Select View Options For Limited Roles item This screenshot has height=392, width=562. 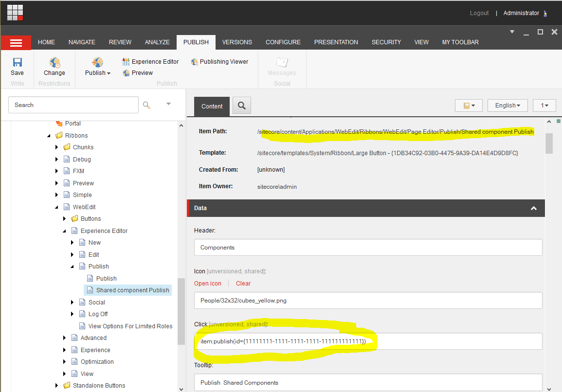tap(130, 326)
